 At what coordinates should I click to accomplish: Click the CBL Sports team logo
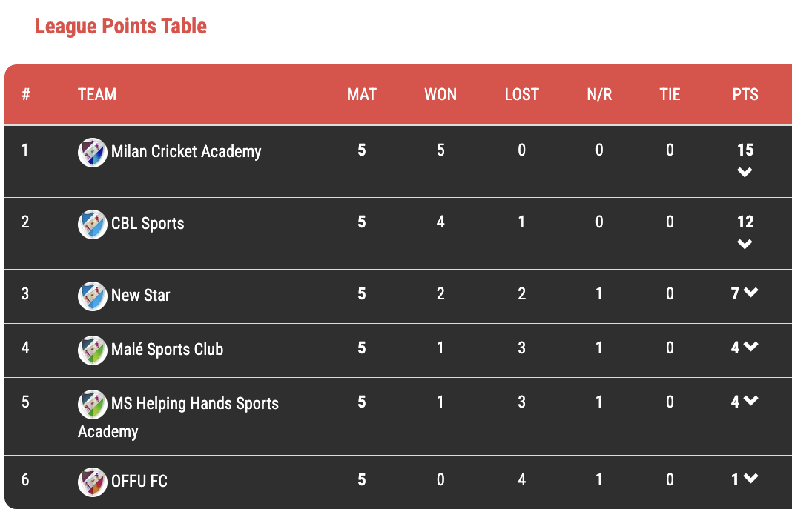[93, 225]
